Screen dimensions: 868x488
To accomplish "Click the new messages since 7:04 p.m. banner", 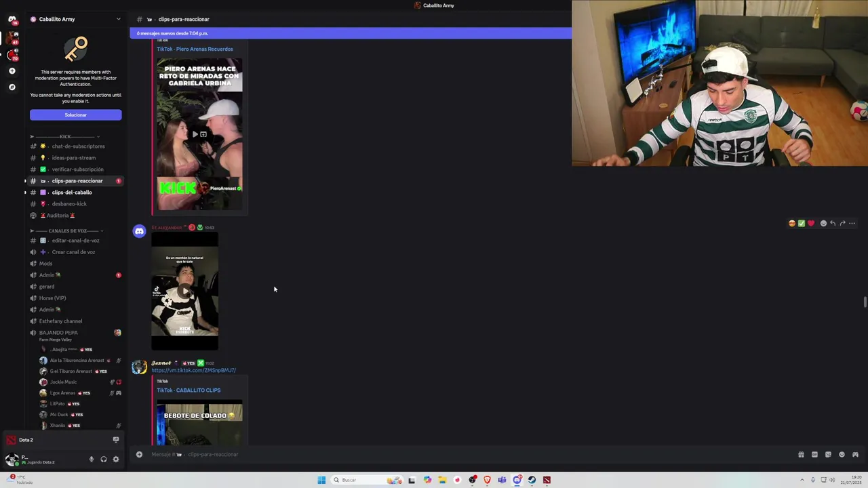I will tap(351, 33).
